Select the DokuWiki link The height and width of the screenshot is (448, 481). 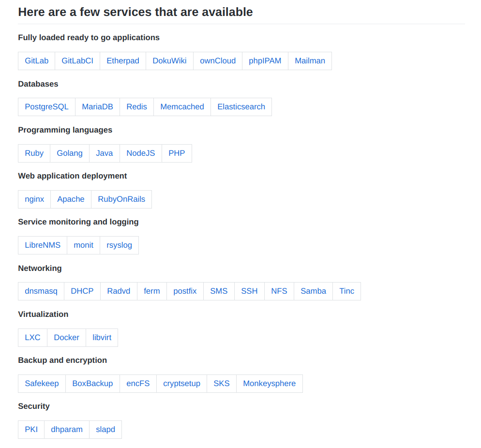point(169,60)
